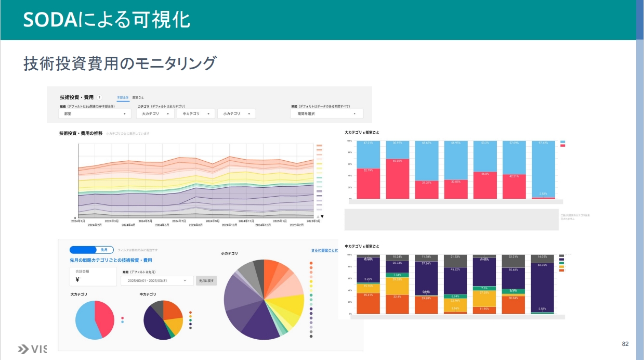The image size is (644, 360).
Task: Click top orange legend dot of 小カテゴリ pie
Action: 311,263
